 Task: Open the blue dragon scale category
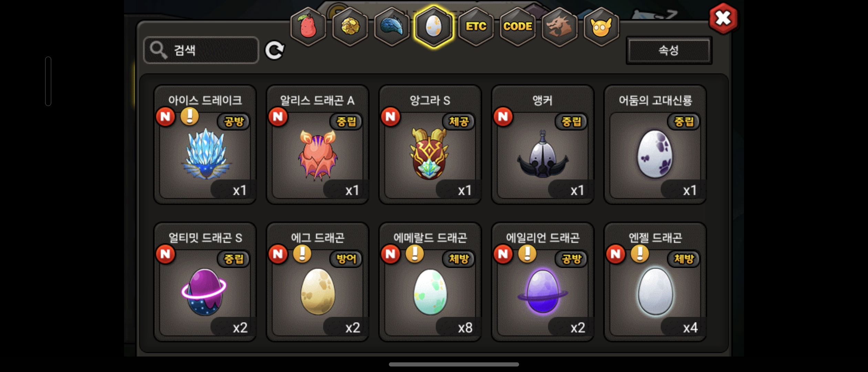tap(392, 27)
